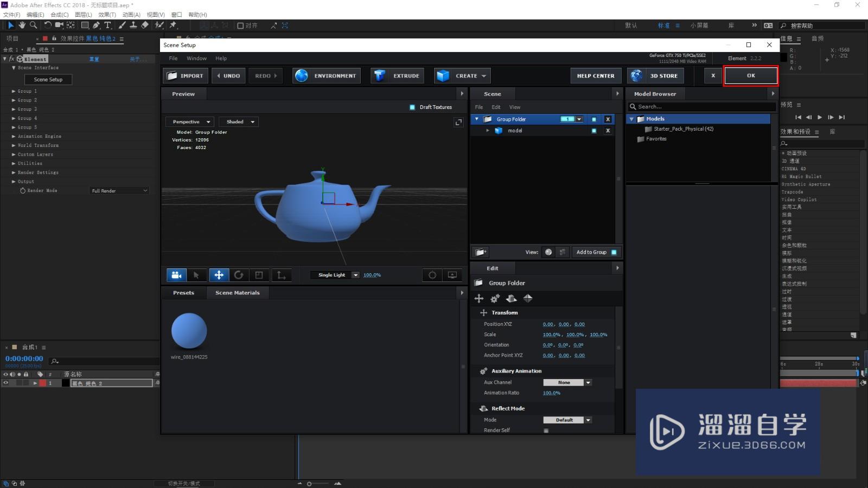Select the camera orbit tool in Preview
Screen dimensions: 868x488
click(176, 275)
